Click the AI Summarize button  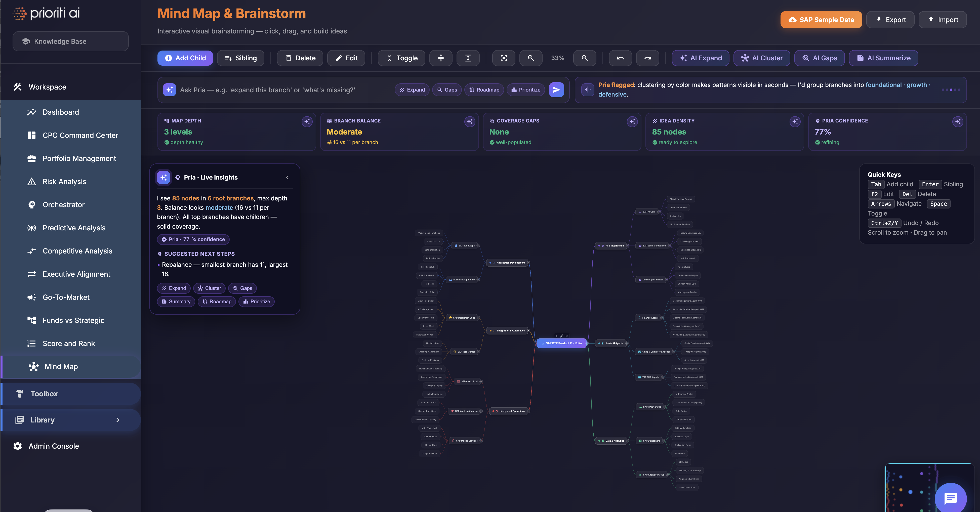[883, 58]
